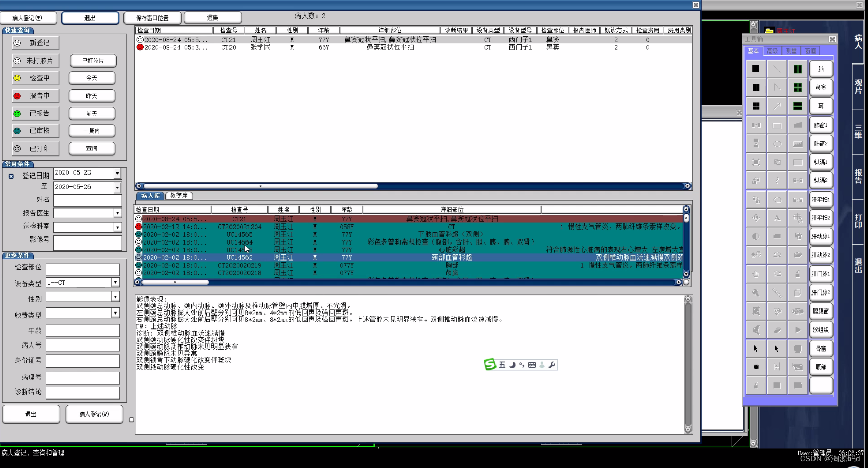The width and height of the screenshot is (868, 468).
Task: Select the text annotation A tool
Action: 777,218
